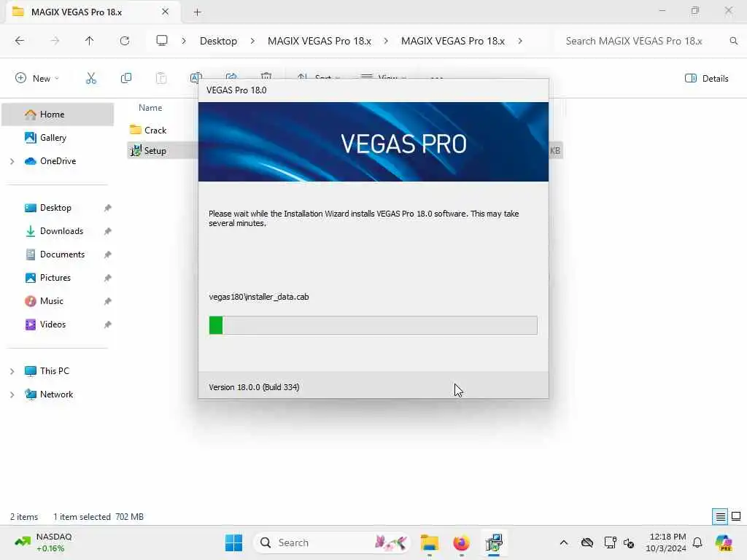Show hidden system tray icons
747x560 pixels.
point(564,542)
